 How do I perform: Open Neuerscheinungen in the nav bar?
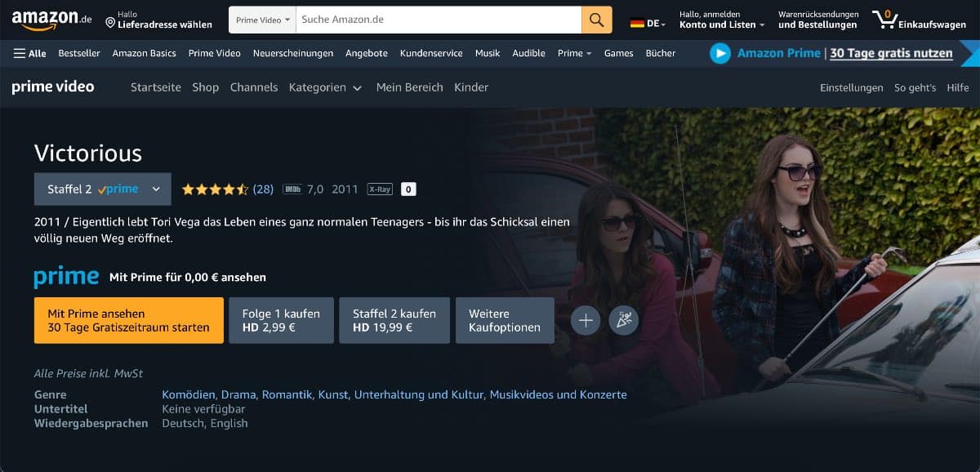293,53
